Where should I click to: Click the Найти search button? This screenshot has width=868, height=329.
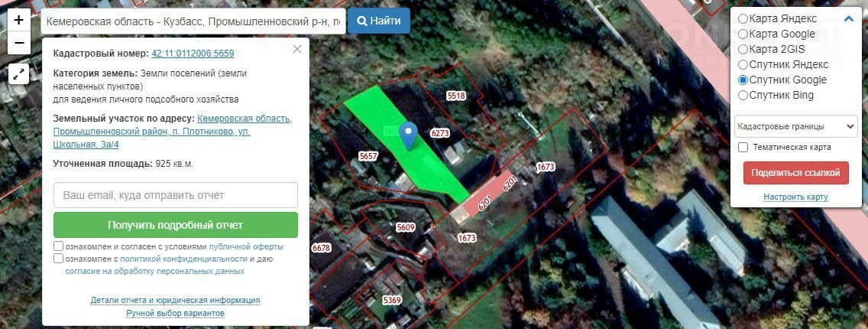[x=379, y=21]
